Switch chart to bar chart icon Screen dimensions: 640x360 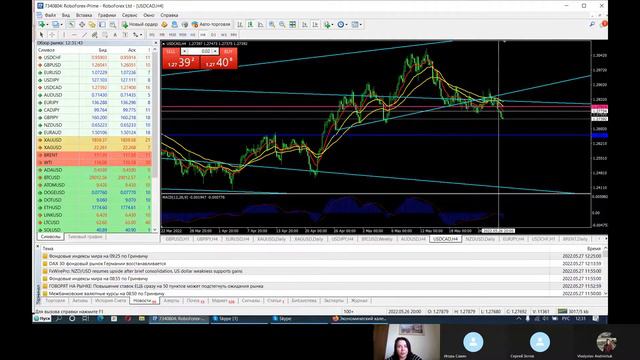pos(240,24)
